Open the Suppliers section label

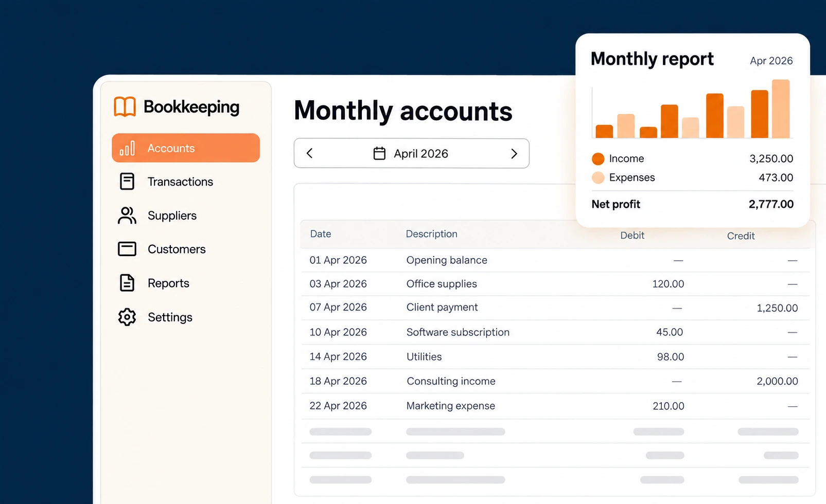pyautogui.click(x=172, y=215)
